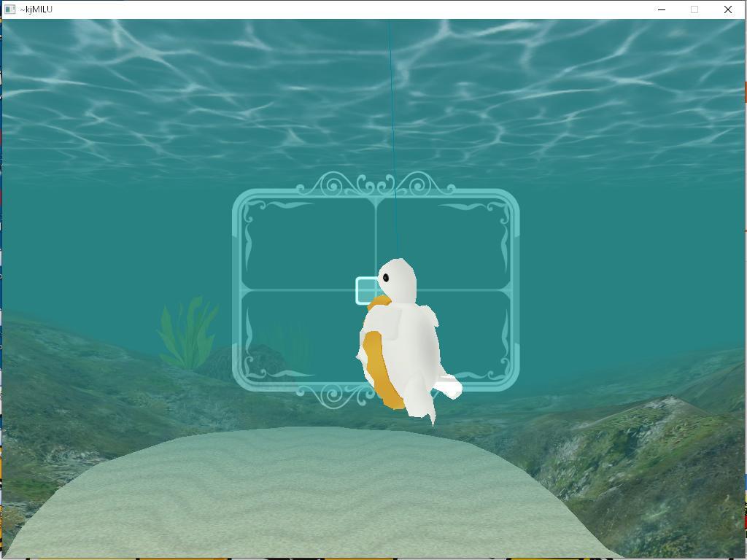Click the turtle's black eye
The image size is (747, 560).
pyautogui.click(x=386, y=277)
